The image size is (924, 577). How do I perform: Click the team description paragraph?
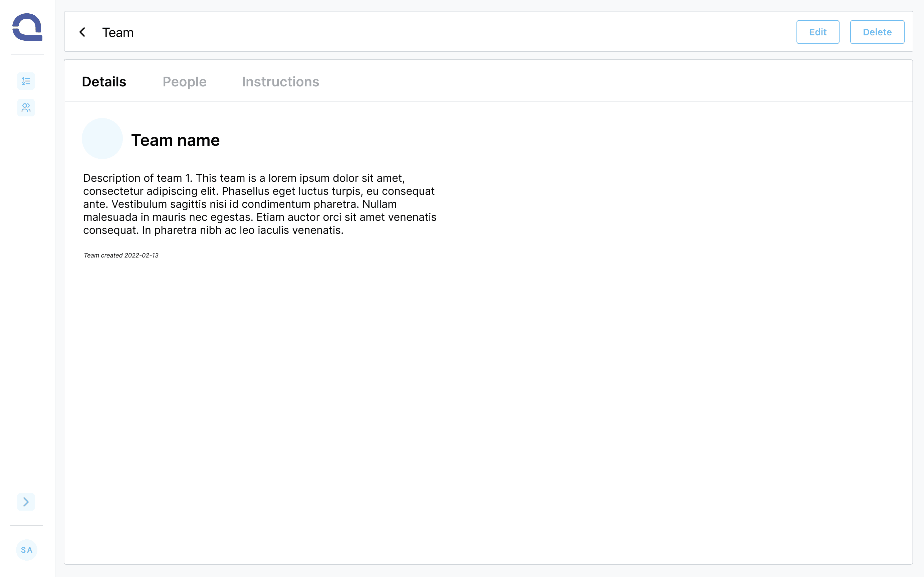point(259,204)
